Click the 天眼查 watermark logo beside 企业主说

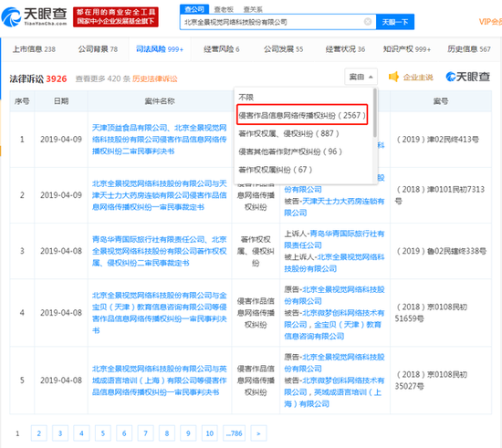(x=467, y=77)
